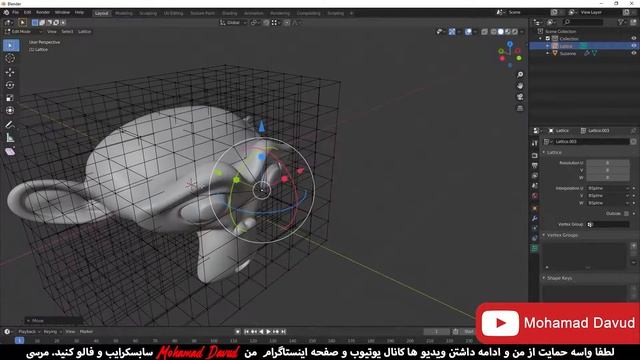This screenshot has width=640, height=360.
Task: Select the Measure ruler tool
Action: pyautogui.click(x=10, y=138)
